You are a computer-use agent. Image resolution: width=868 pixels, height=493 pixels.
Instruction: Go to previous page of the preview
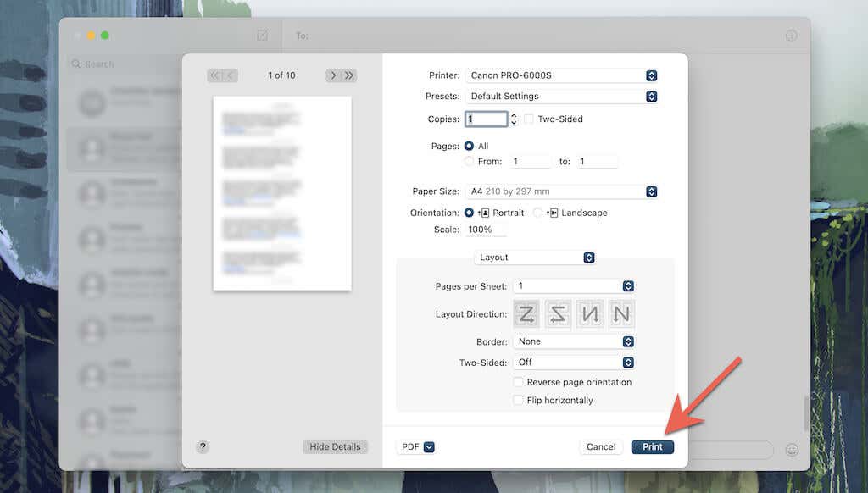click(231, 75)
